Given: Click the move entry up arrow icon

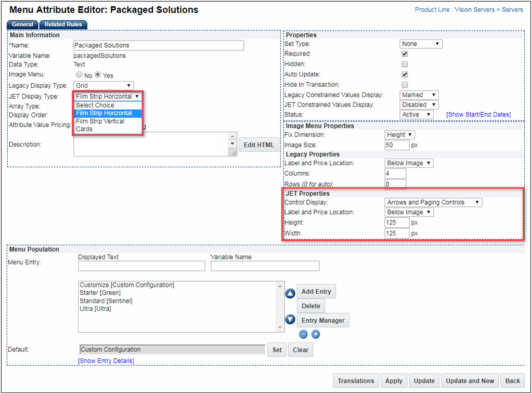Looking at the screenshot, I should point(290,294).
